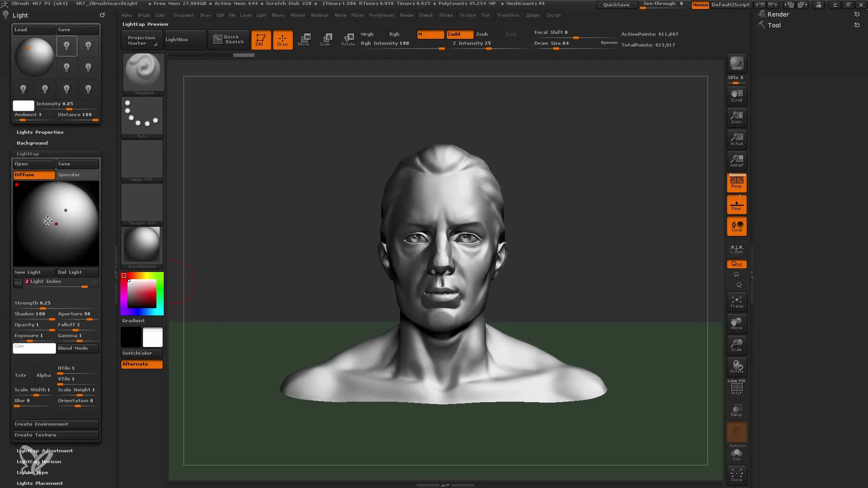Click the Del Light button
Image resolution: width=868 pixels, height=488 pixels.
[77, 272]
